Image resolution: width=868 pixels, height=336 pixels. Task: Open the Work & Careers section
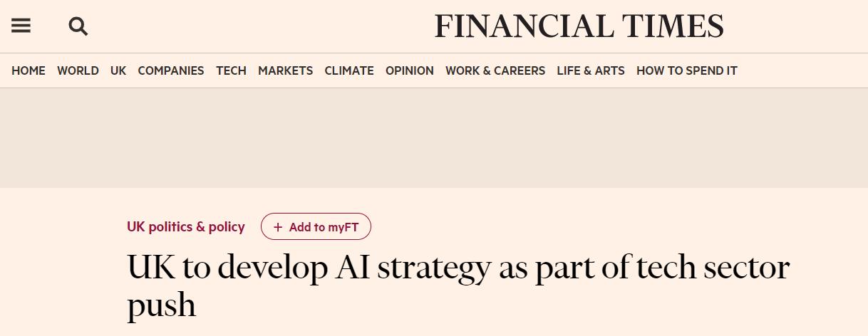tap(495, 70)
